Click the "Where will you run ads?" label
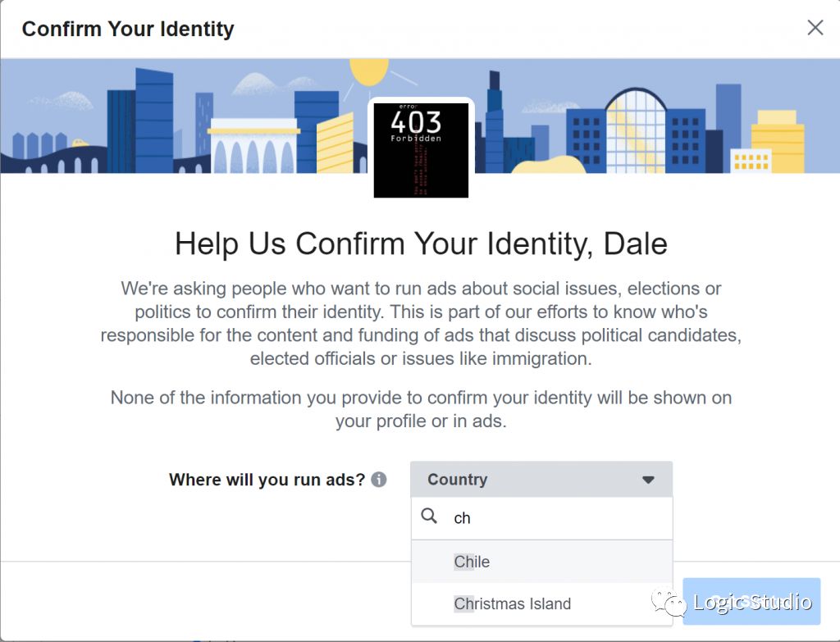 click(x=267, y=479)
